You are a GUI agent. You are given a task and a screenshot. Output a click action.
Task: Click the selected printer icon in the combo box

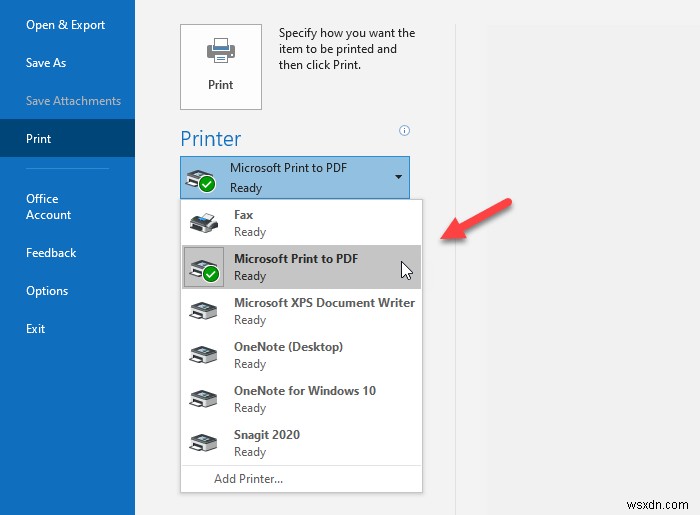coord(201,180)
